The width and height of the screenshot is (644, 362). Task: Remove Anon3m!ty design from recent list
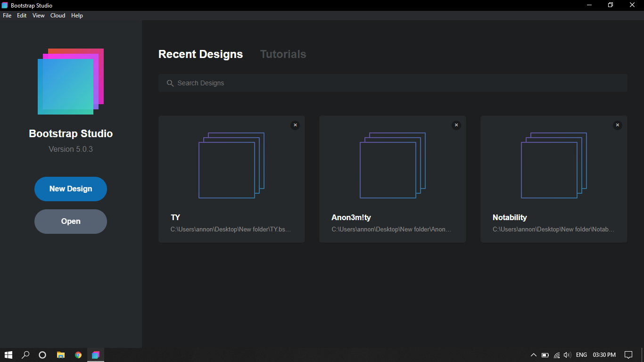(456, 125)
